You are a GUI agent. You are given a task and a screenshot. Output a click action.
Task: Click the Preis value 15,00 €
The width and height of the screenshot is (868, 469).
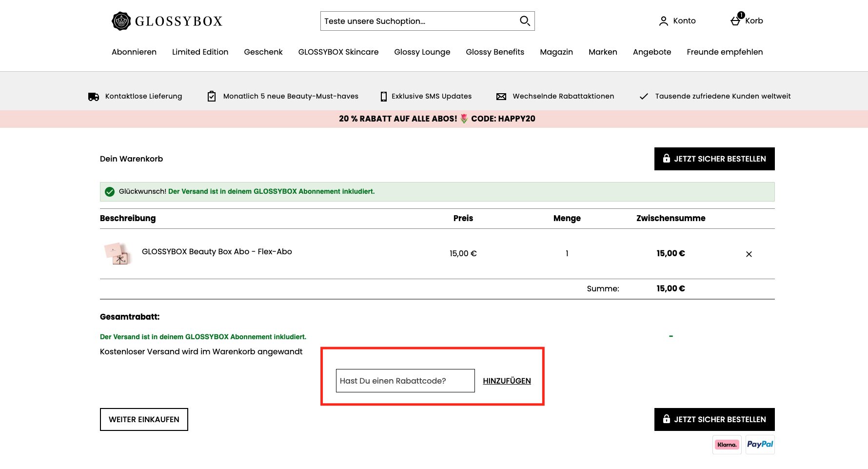pos(463,254)
